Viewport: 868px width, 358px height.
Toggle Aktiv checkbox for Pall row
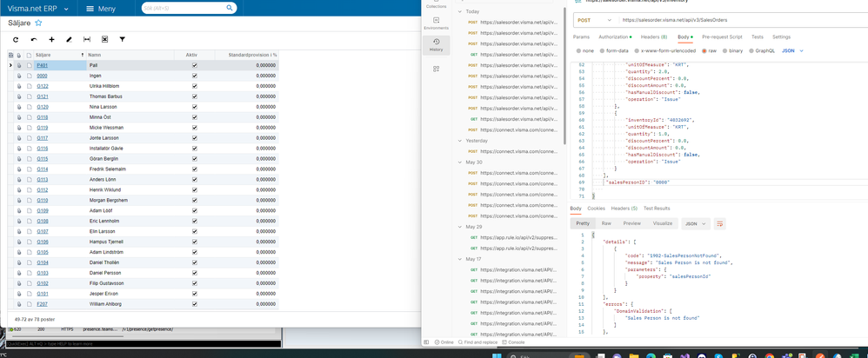pyautogui.click(x=194, y=65)
